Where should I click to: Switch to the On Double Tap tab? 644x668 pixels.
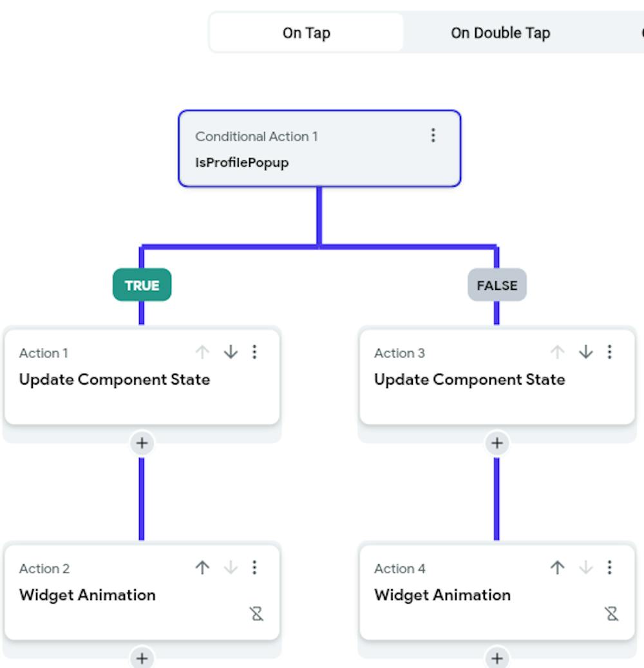(500, 33)
